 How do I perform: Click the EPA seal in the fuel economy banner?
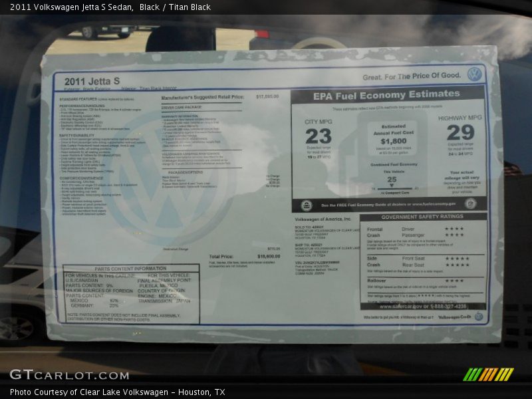click(x=305, y=203)
